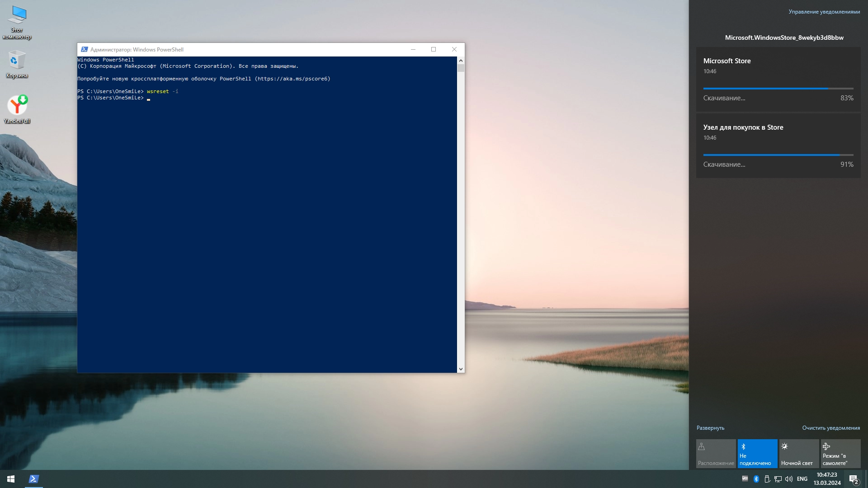Click Очистить уведомления to clear notifications

(x=831, y=428)
